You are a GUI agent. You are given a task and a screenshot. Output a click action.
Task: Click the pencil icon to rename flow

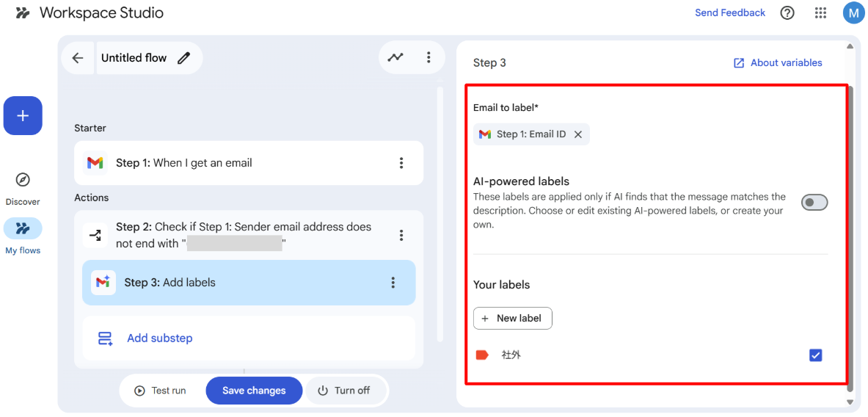pyautogui.click(x=183, y=58)
